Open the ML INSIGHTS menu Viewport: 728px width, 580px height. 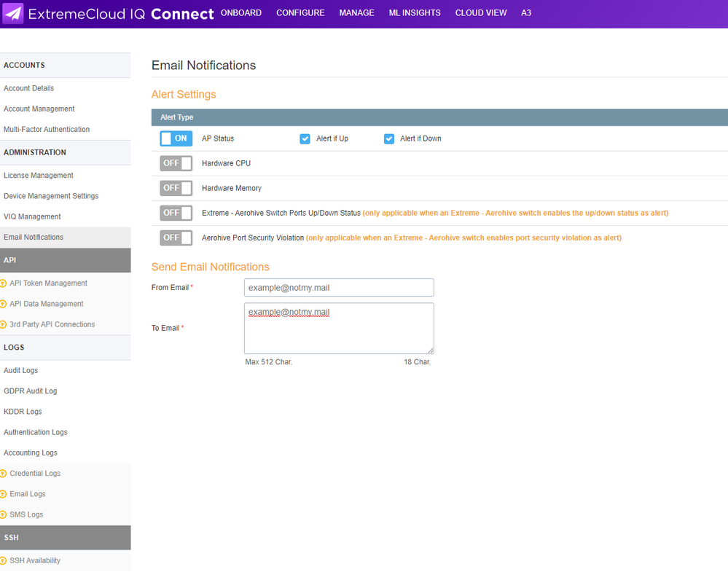coord(415,13)
